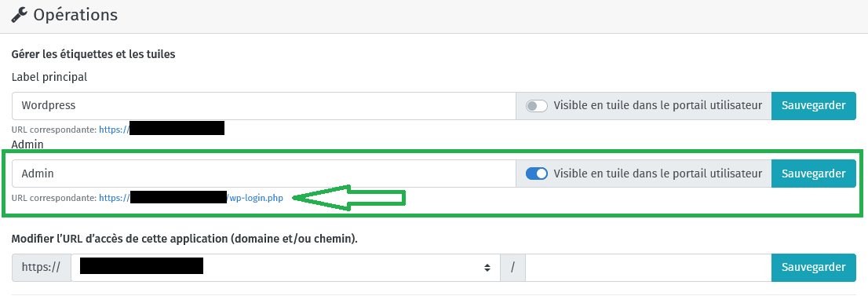Viewport: 868px width, 296px height.
Task: Click the up-down arrows icon in domain selector
Action: pyautogui.click(x=487, y=268)
